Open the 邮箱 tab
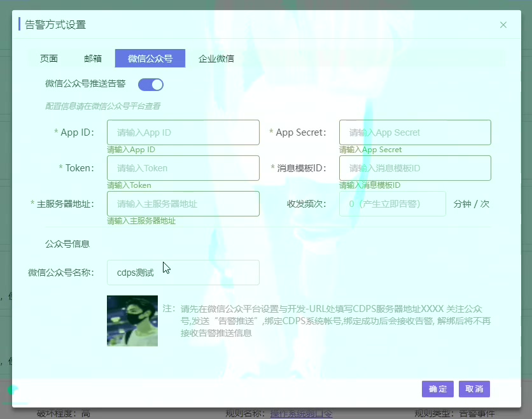The image size is (532, 419). tap(93, 59)
